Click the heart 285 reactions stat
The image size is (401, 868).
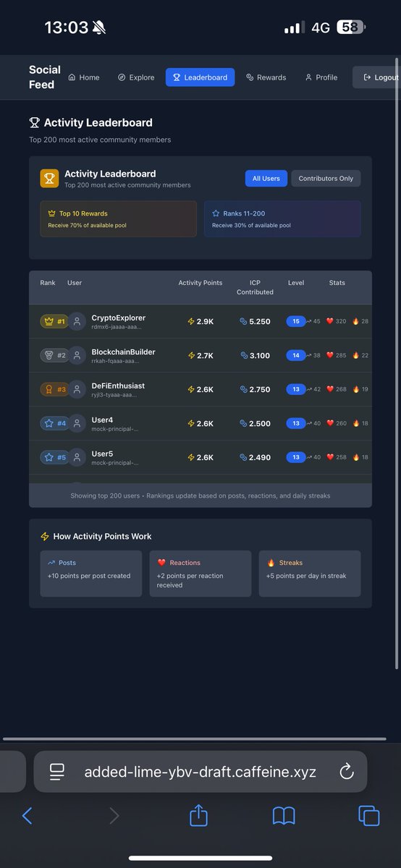click(336, 355)
